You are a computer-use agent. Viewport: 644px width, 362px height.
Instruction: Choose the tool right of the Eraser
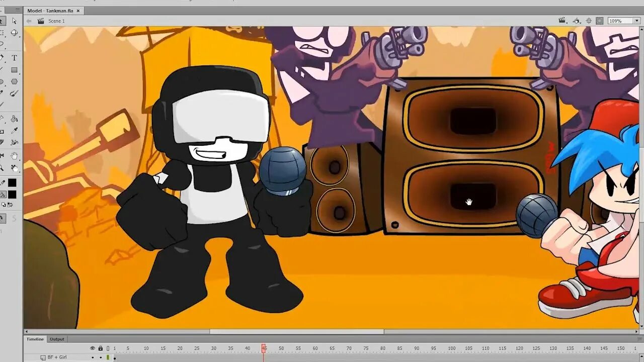point(14,143)
